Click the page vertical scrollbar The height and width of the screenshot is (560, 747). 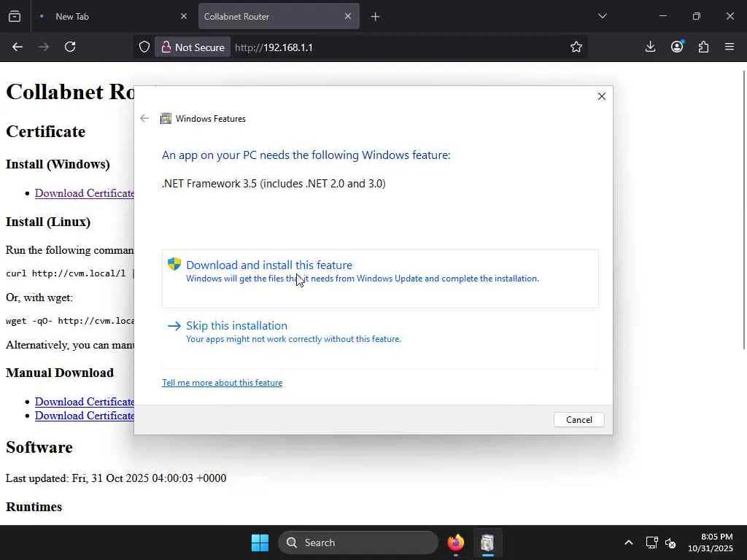click(x=743, y=209)
